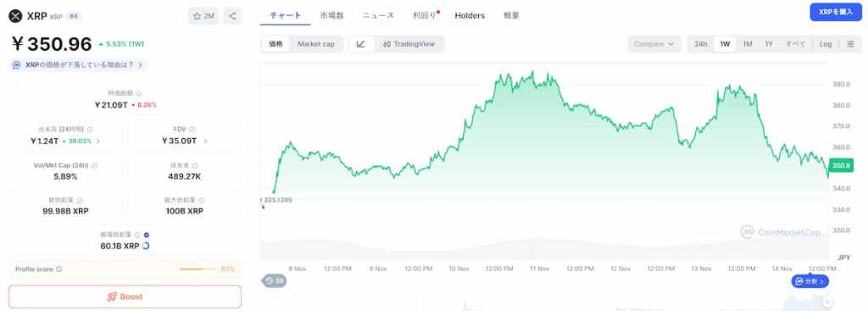
Task: Select 1W time range
Action: tap(725, 44)
